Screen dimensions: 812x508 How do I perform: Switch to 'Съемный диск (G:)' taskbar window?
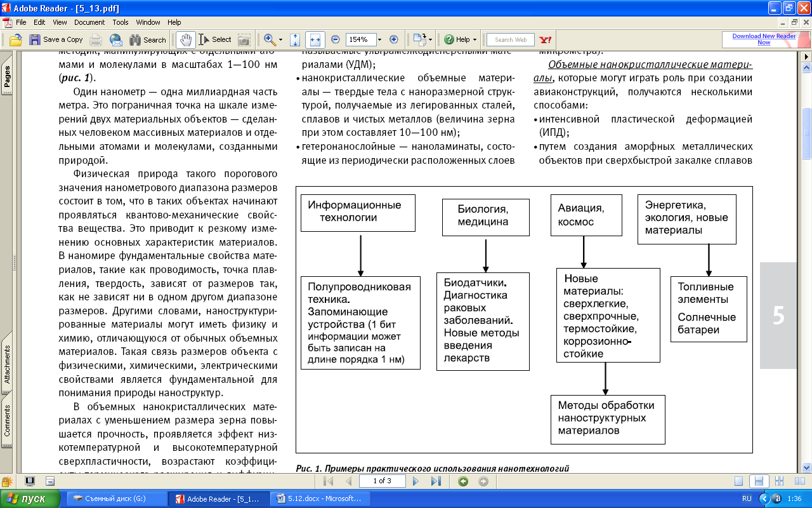tap(116, 498)
